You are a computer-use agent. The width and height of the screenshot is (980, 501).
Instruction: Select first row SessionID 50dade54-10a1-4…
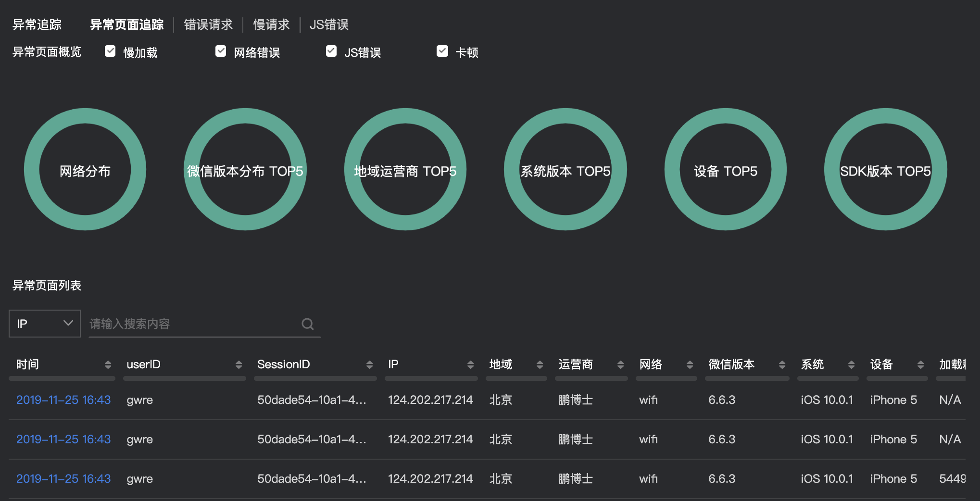(312, 400)
